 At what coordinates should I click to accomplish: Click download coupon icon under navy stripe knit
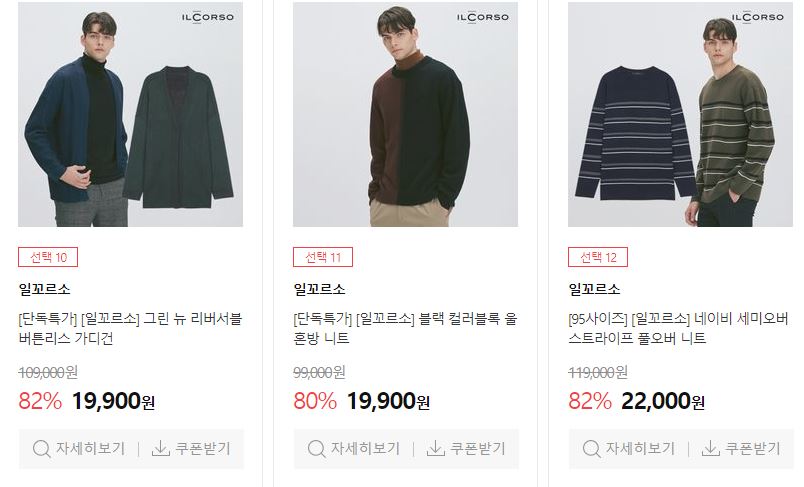[710, 449]
